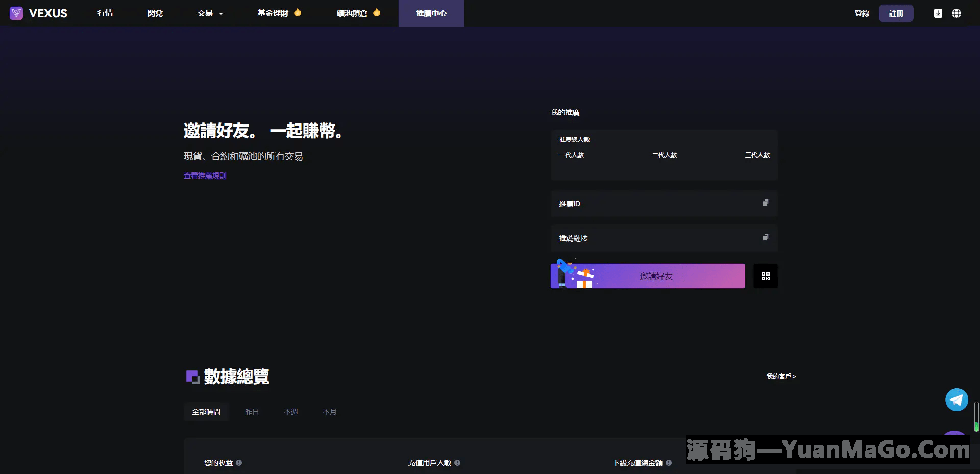Show the referral QR code icon
The image size is (980, 474).
(766, 276)
